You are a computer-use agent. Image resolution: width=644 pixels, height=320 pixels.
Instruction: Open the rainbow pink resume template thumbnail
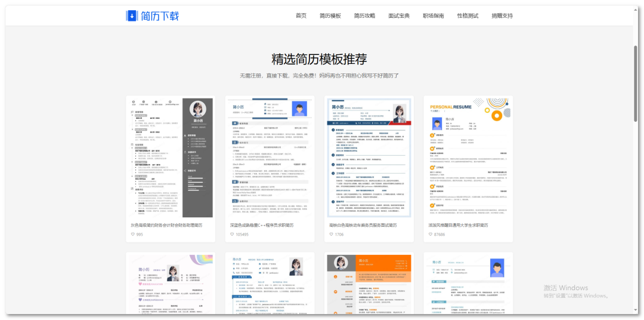pos(171,284)
